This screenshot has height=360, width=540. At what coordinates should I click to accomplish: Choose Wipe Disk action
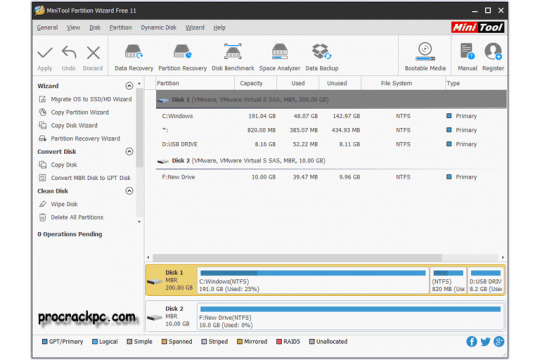pos(64,204)
